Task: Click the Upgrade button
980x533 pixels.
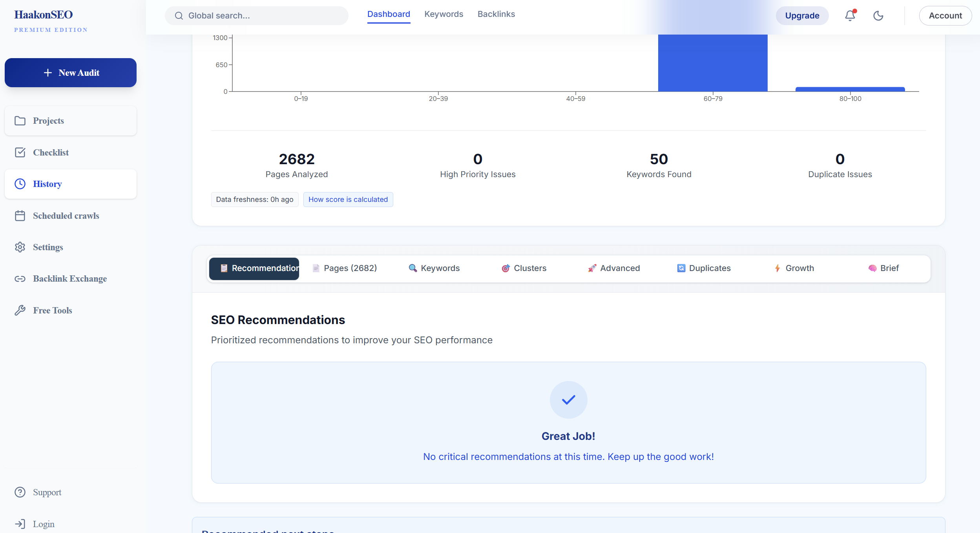Action: [x=802, y=16]
